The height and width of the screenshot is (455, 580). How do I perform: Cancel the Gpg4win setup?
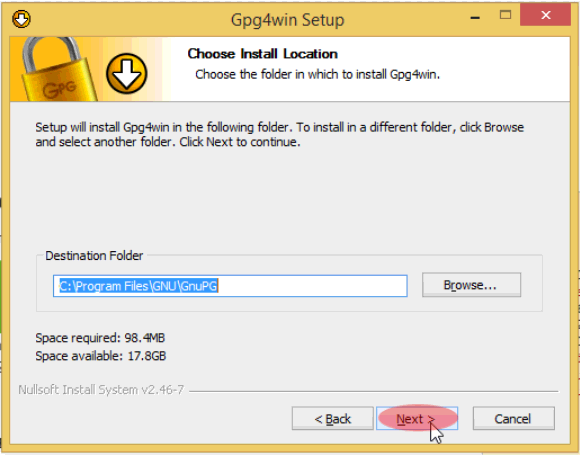click(x=513, y=418)
